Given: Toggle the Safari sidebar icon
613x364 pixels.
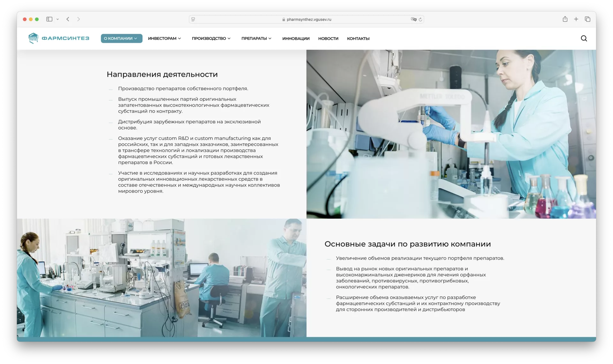Looking at the screenshot, I should pos(49,19).
